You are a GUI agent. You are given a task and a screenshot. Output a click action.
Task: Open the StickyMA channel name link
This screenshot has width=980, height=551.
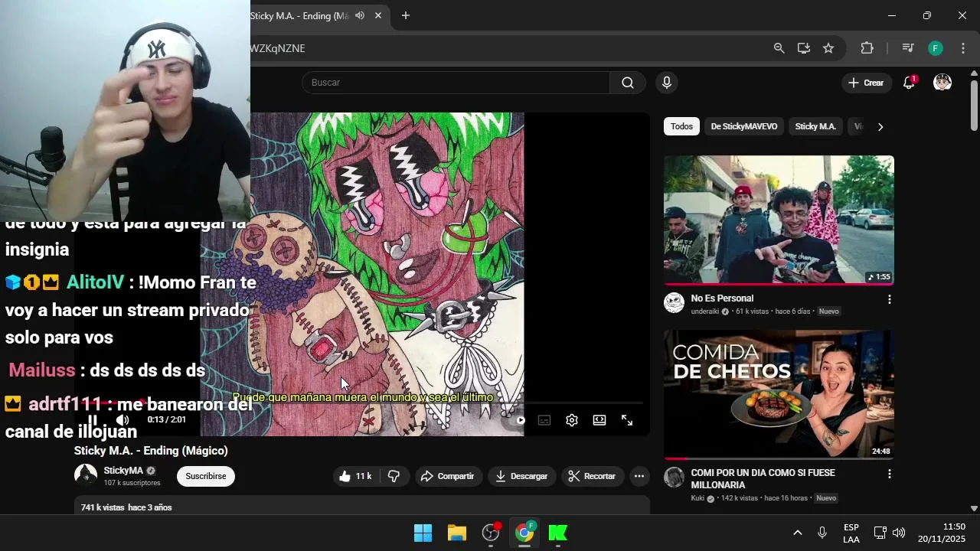[123, 471]
